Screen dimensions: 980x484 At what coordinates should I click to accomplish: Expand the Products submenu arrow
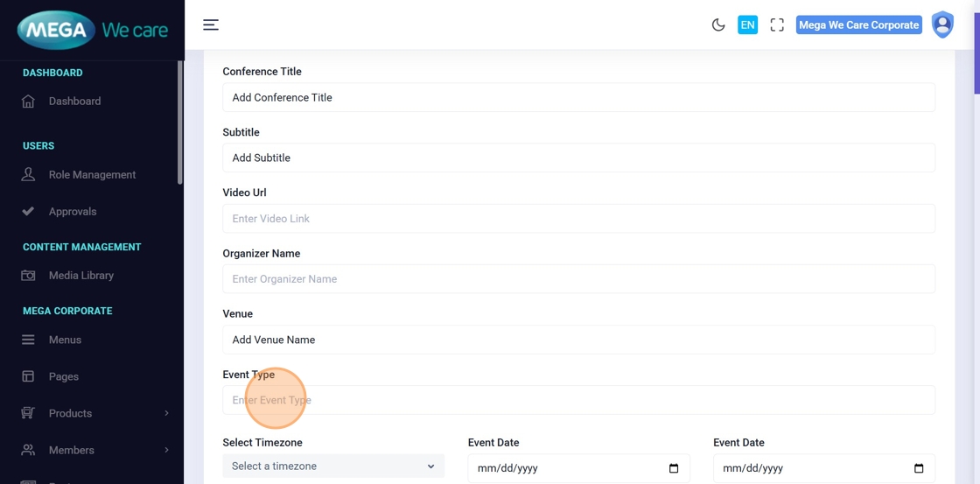pyautogui.click(x=166, y=413)
